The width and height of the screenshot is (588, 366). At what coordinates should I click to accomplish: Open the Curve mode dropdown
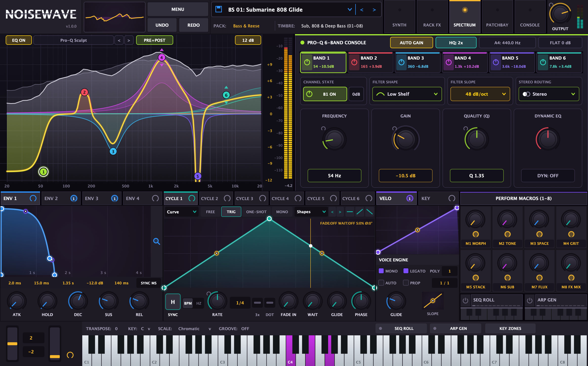(181, 212)
